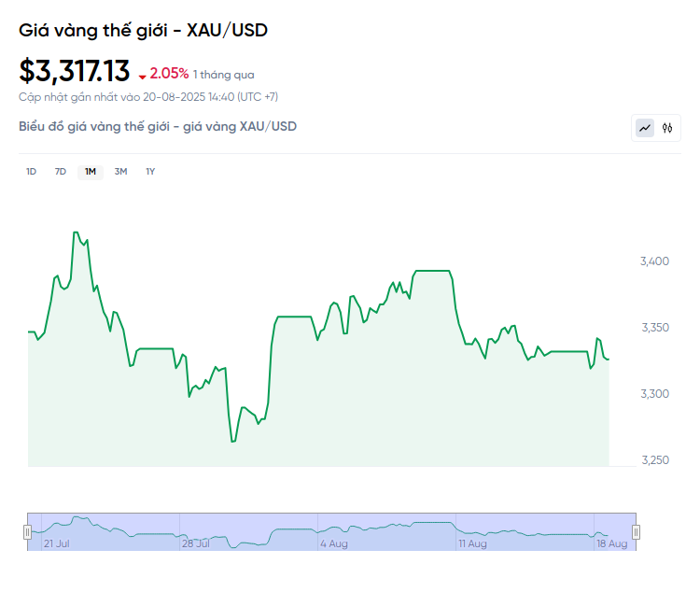This screenshot has width=700, height=592.
Task: Click the 21 Jul marker in navigator
Action: (x=56, y=543)
